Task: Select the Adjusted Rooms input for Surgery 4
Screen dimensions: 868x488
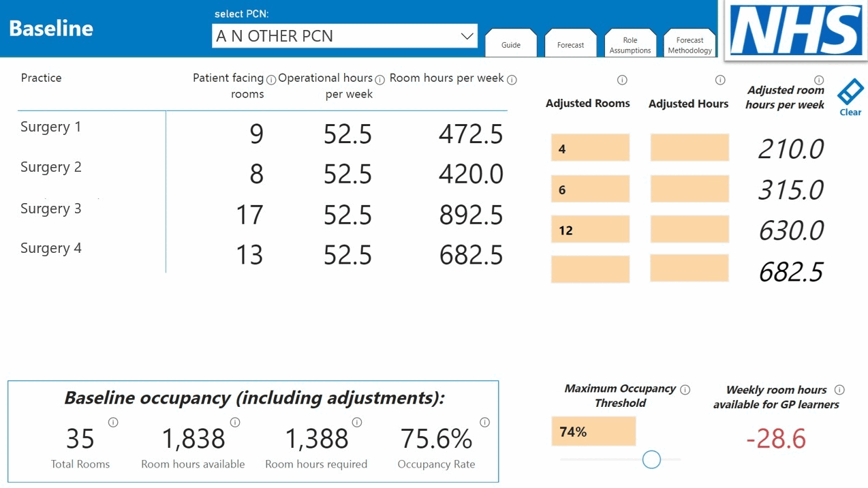Action: tap(590, 269)
